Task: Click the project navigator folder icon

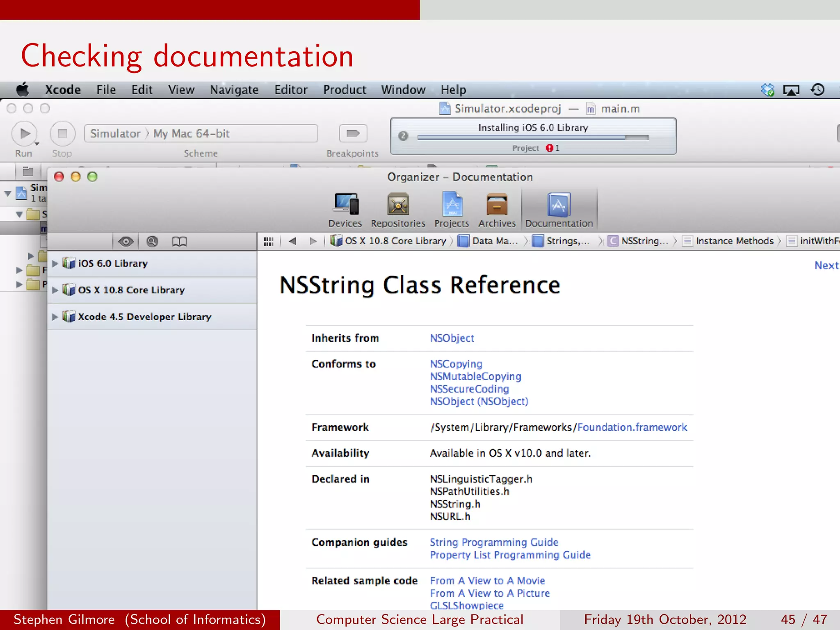Action: pyautogui.click(x=28, y=171)
